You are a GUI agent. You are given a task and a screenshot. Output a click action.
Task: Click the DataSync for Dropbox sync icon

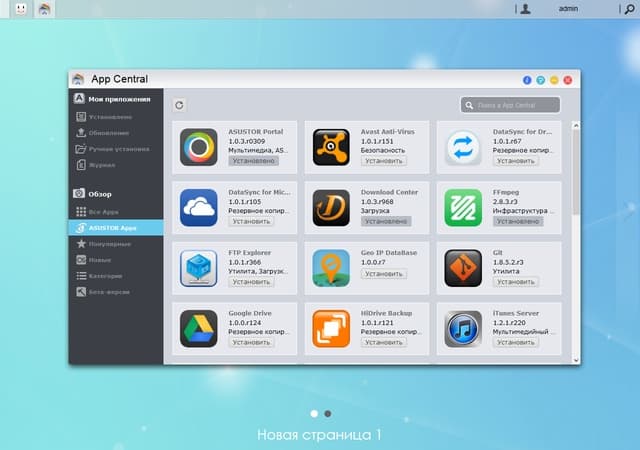[x=463, y=147]
